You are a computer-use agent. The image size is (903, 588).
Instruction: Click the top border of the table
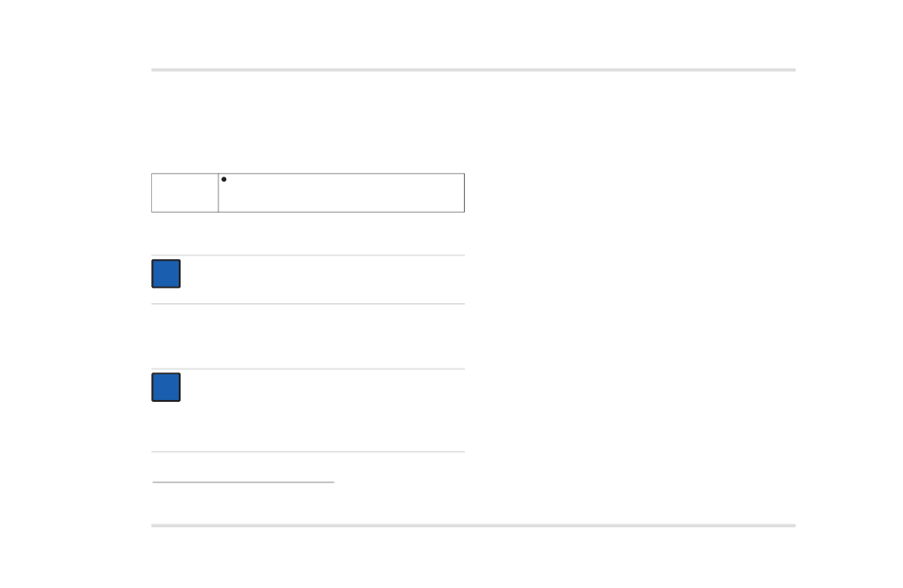pos(308,173)
